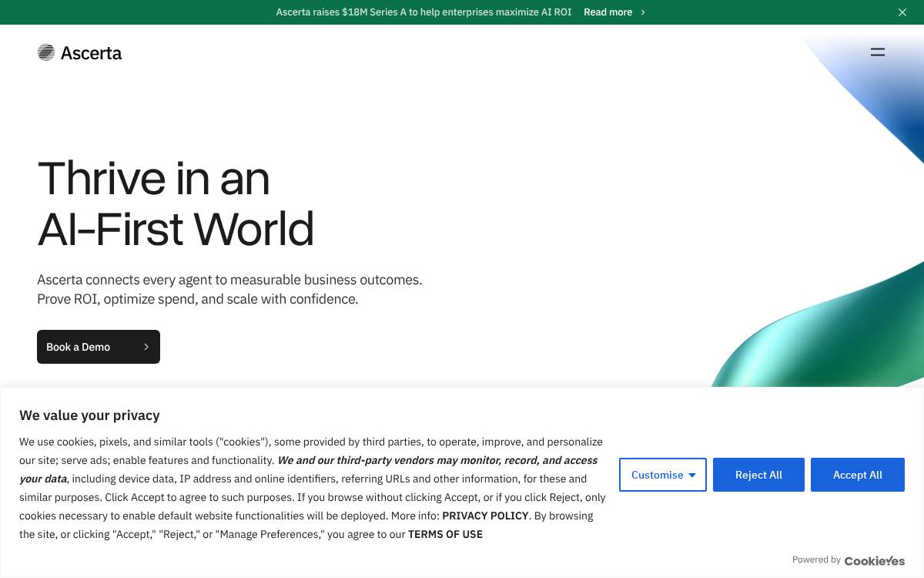
Task: Click the Series A announcement text
Action: coord(423,12)
